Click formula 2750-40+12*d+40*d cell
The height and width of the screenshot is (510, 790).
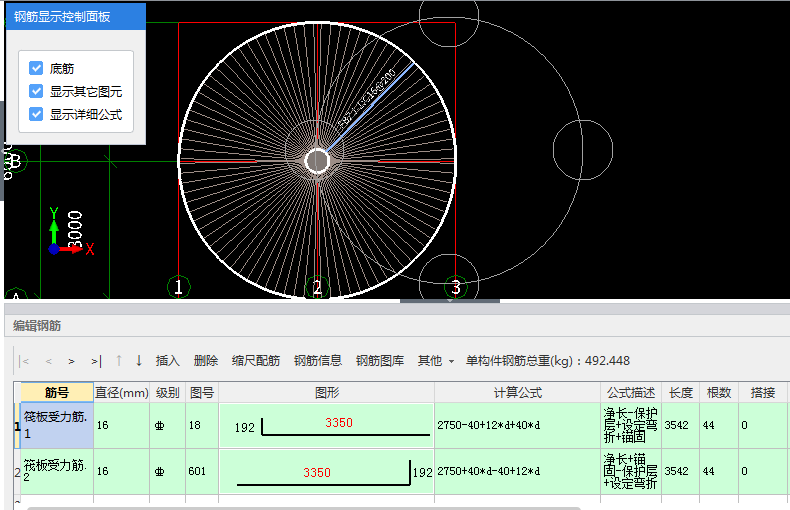(517, 425)
